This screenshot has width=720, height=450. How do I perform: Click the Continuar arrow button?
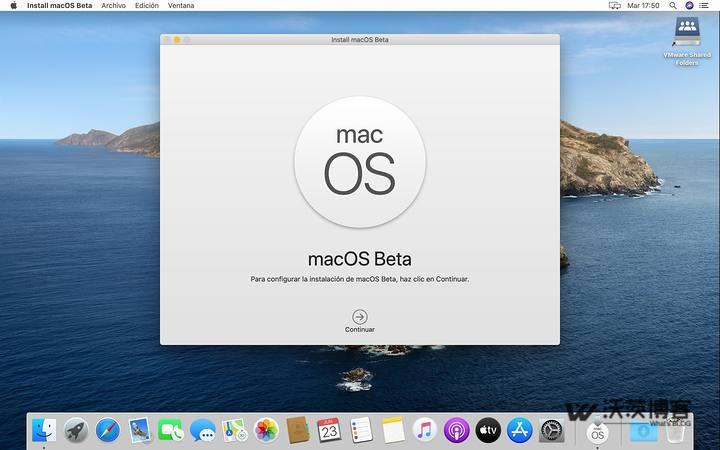coord(360,317)
